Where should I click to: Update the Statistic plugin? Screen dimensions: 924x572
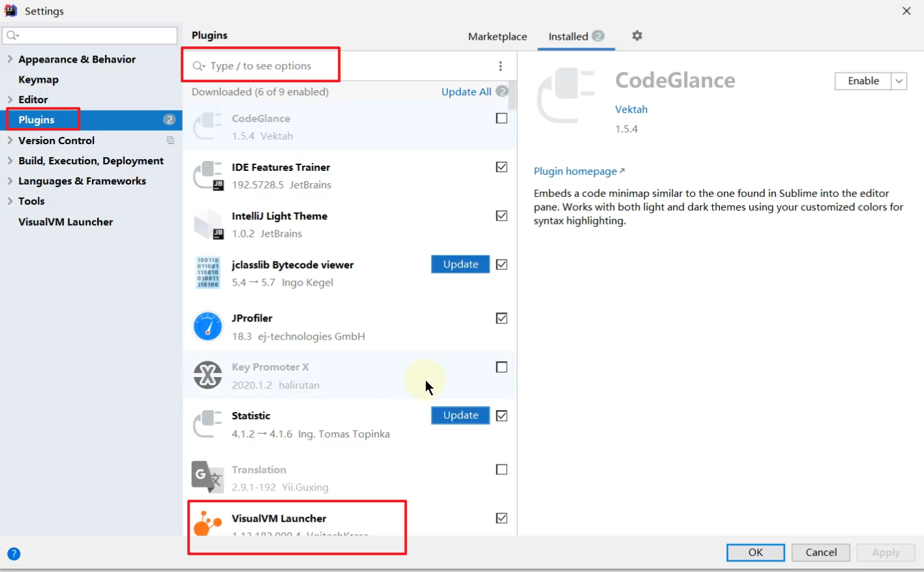(460, 415)
